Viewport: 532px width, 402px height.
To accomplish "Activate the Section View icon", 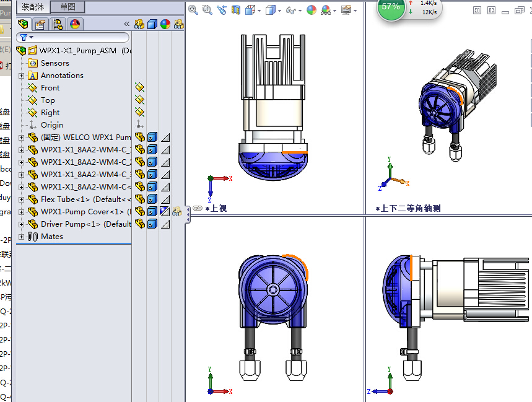I will pyautogui.click(x=236, y=10).
